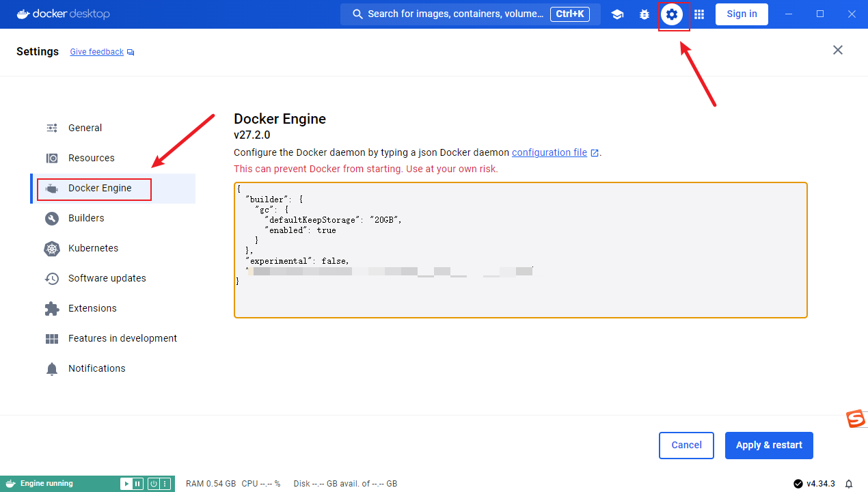Click the Cancel button

coord(686,446)
